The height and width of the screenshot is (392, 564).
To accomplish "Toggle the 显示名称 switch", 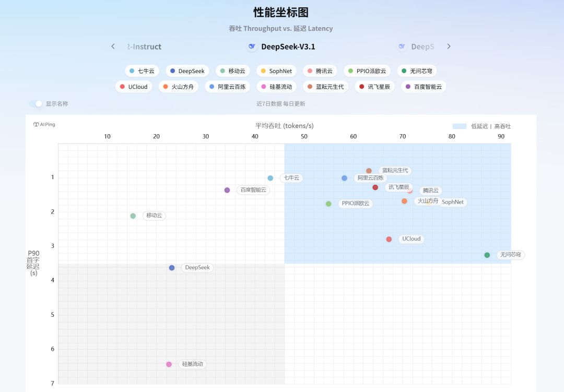I will click(36, 103).
